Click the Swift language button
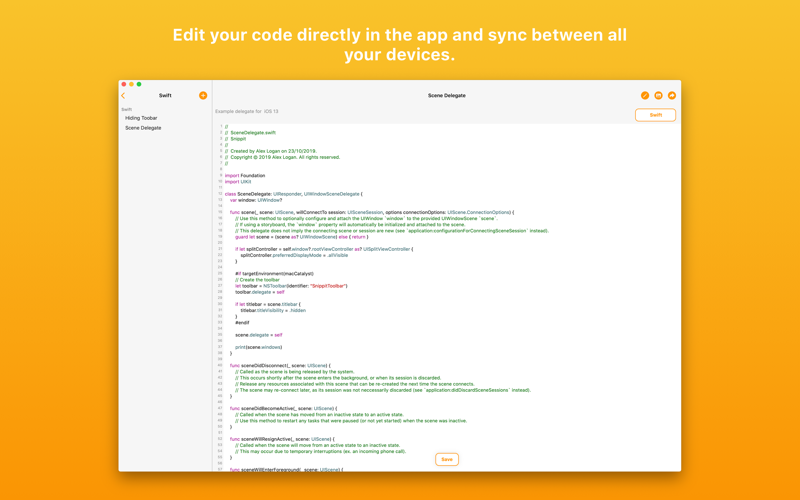The width and height of the screenshot is (800, 500). point(656,115)
